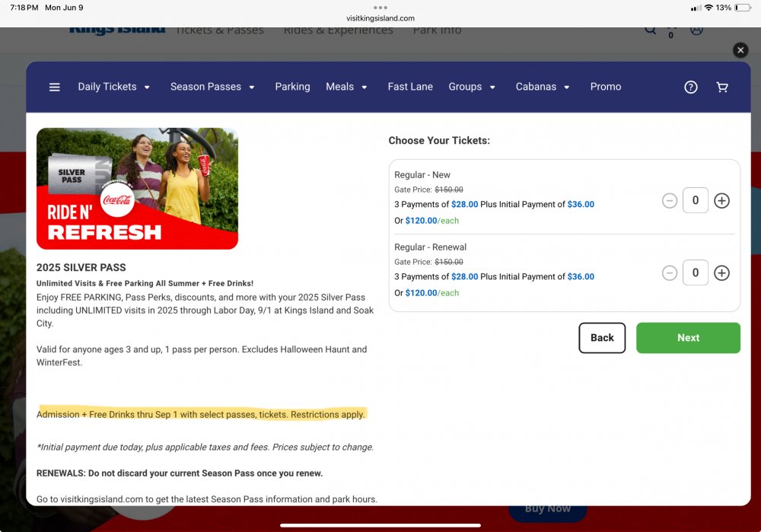Expand the Daily Tickets dropdown
The height and width of the screenshot is (532, 761).
pyautogui.click(x=114, y=87)
